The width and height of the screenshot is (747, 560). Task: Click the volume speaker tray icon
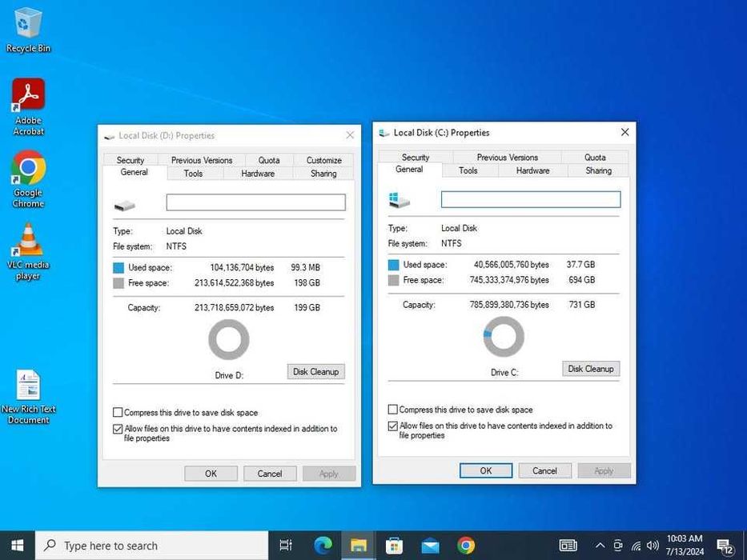[x=653, y=546]
